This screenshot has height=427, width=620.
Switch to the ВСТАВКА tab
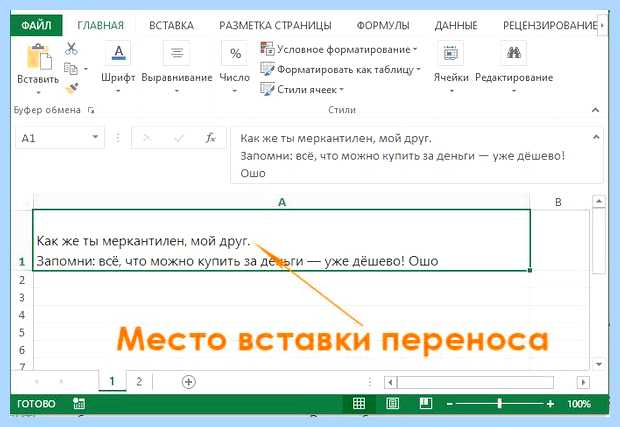[171, 25]
